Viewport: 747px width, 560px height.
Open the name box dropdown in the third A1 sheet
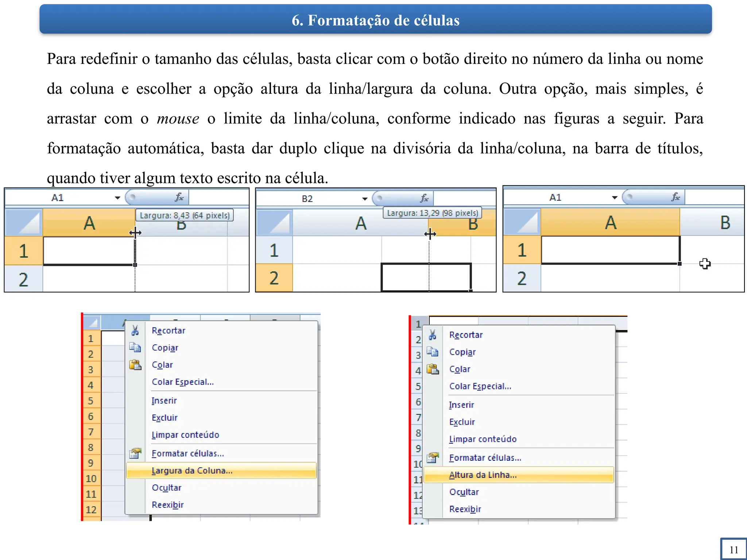click(615, 197)
